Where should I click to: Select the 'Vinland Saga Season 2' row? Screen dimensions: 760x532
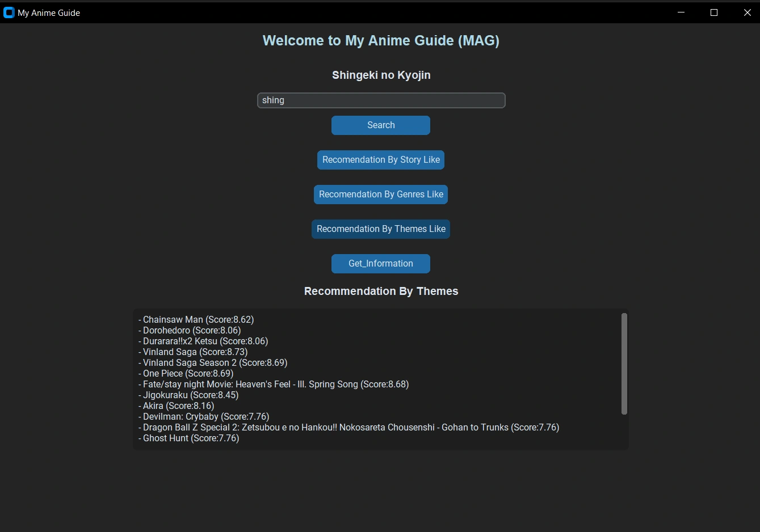click(x=213, y=363)
